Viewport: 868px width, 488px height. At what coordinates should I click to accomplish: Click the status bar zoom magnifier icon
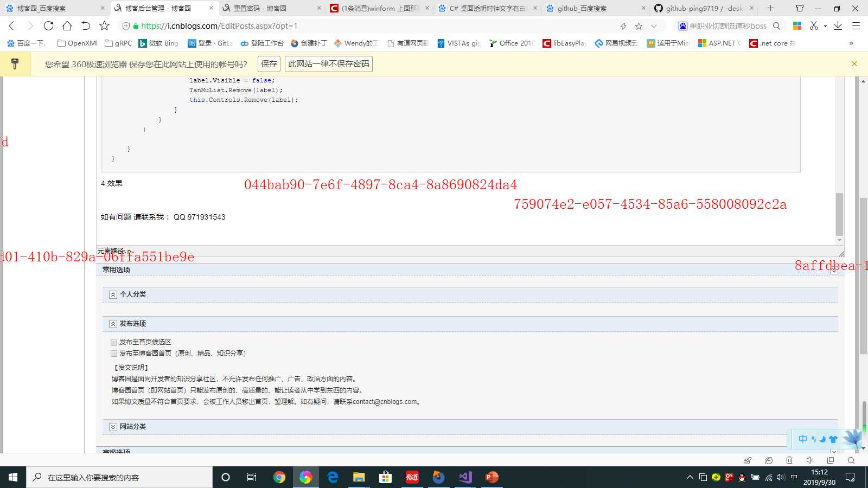(x=851, y=460)
